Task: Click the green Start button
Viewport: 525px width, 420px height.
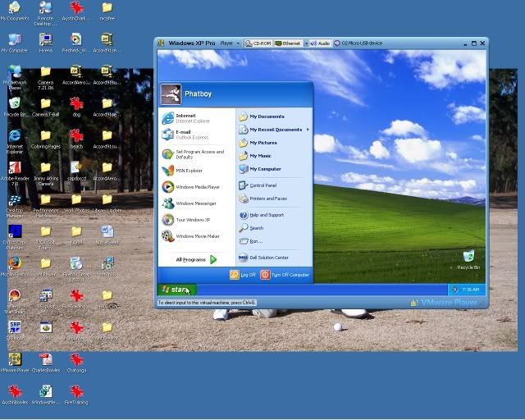Action: click(x=177, y=290)
